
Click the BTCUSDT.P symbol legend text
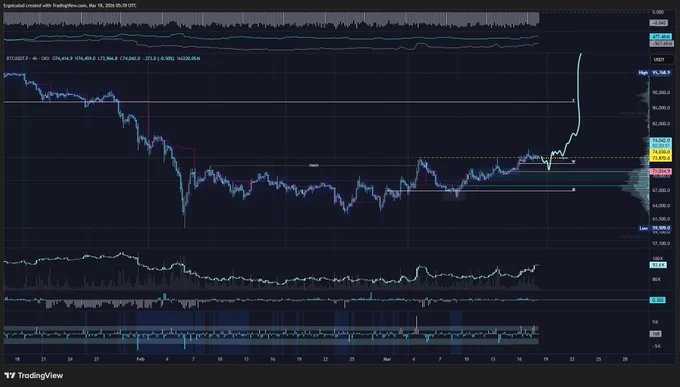pyautogui.click(x=17, y=58)
